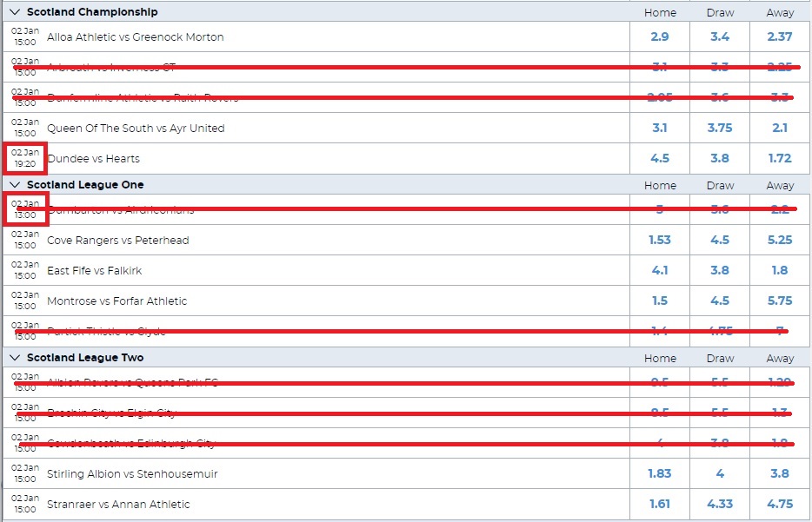
Task: Open Alloa Athletic vs Greenock Morton match
Action: click(x=135, y=36)
